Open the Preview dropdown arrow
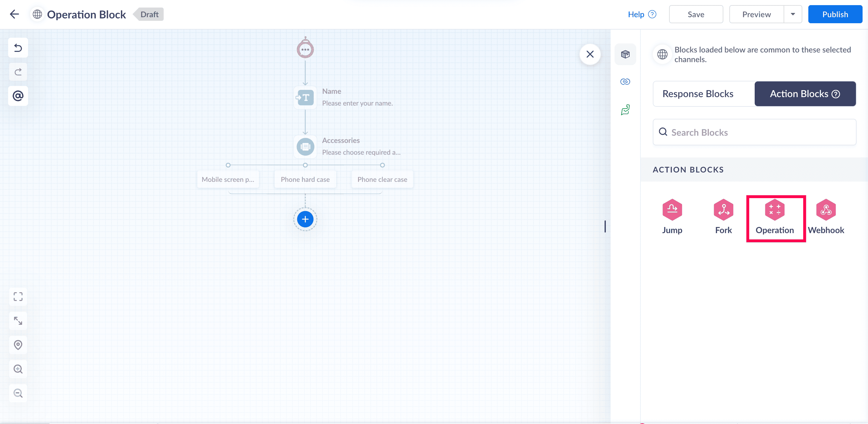 793,14
